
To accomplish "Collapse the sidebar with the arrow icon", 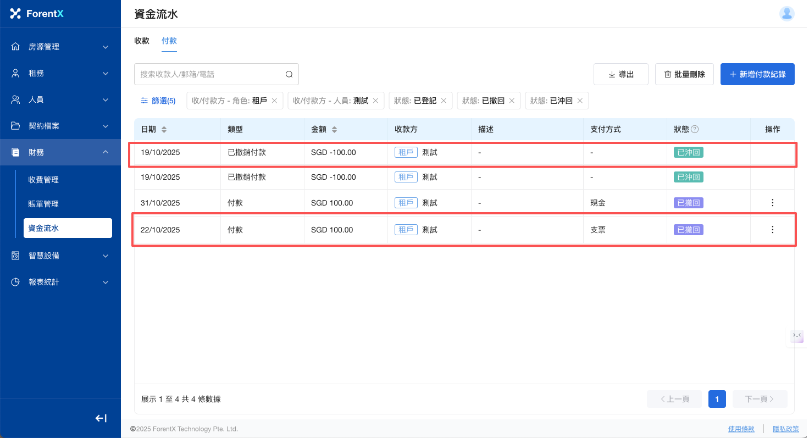I will [x=101, y=418].
